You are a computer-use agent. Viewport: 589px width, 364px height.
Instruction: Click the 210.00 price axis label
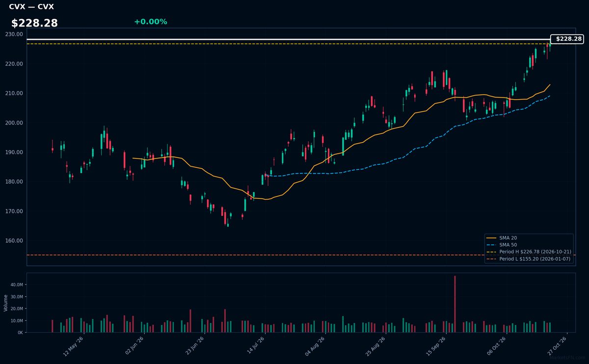click(14, 93)
